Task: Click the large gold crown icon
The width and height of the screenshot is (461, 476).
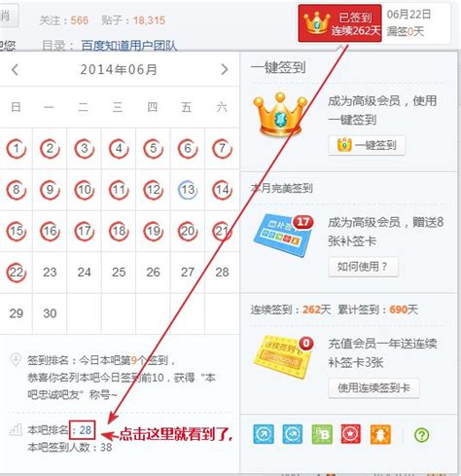Action: pos(280,114)
